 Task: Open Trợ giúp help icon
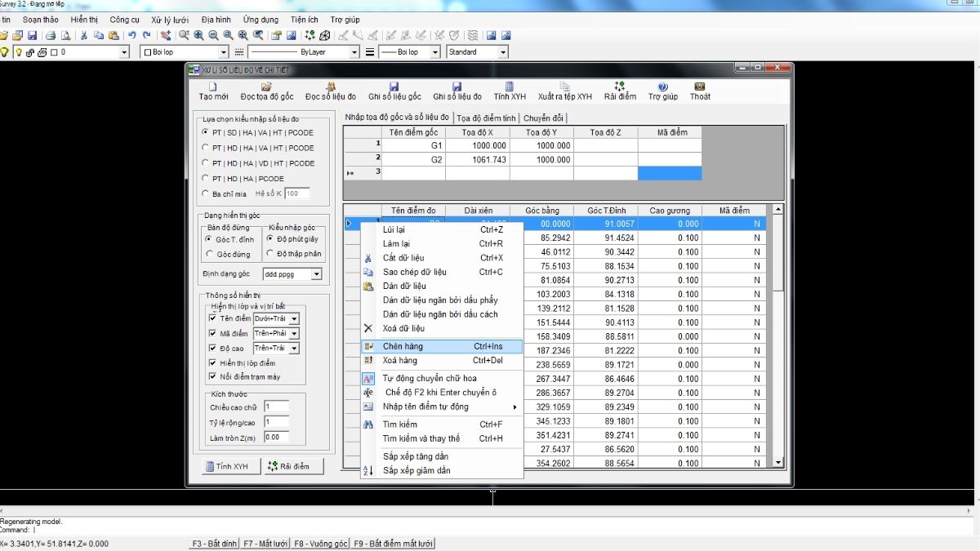(663, 87)
